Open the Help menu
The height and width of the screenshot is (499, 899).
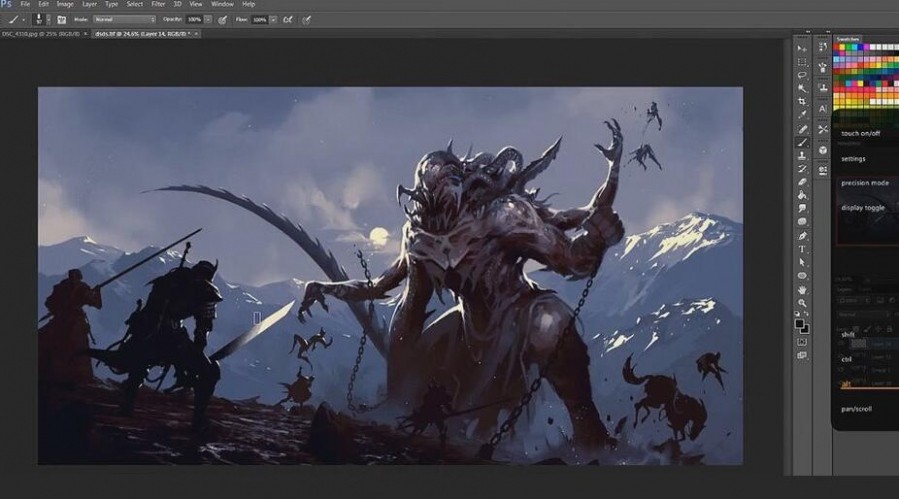[248, 4]
